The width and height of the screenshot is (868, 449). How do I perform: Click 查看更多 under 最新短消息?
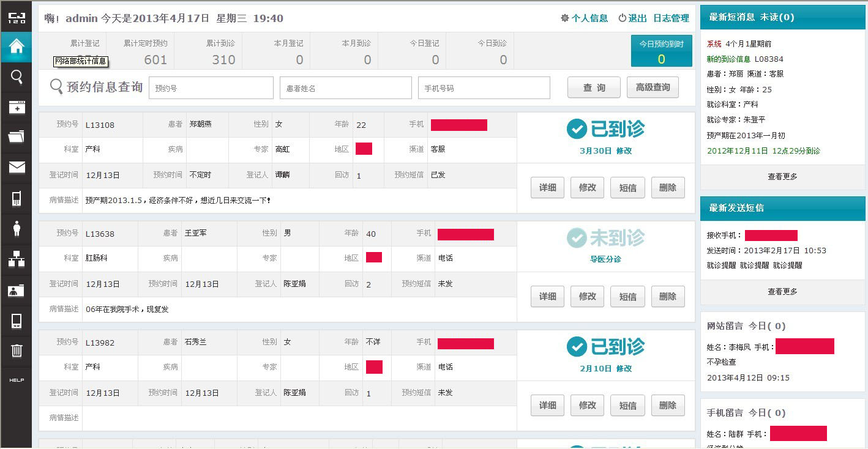click(782, 177)
